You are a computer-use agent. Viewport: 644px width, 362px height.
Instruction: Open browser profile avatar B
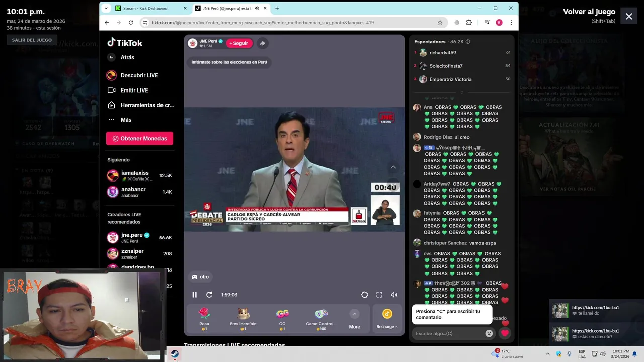tap(499, 23)
